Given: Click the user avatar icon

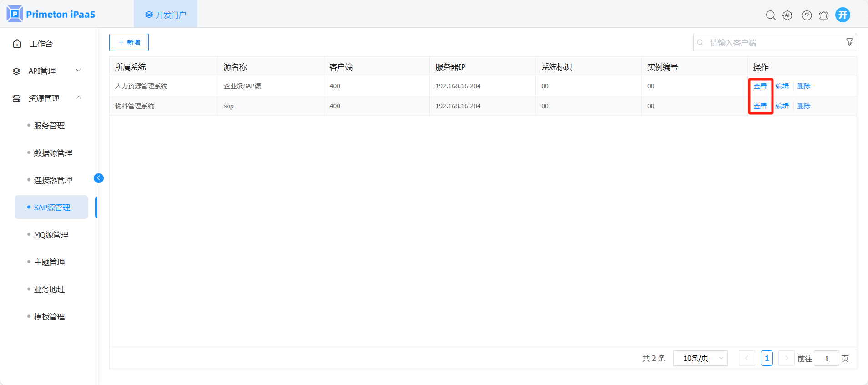Looking at the screenshot, I should 843,15.
